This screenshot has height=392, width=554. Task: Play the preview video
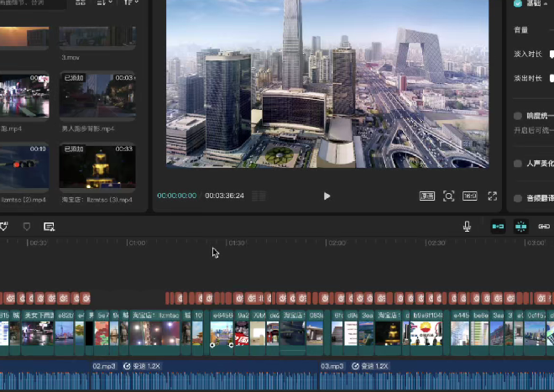click(x=327, y=196)
